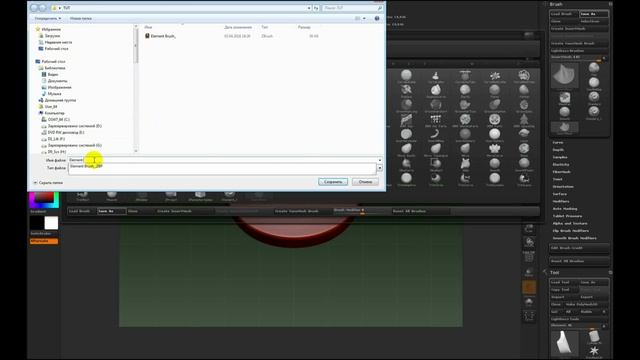The height and width of the screenshot is (360, 640).
Task: Click Edit Brush Credit button
Action: [579, 248]
